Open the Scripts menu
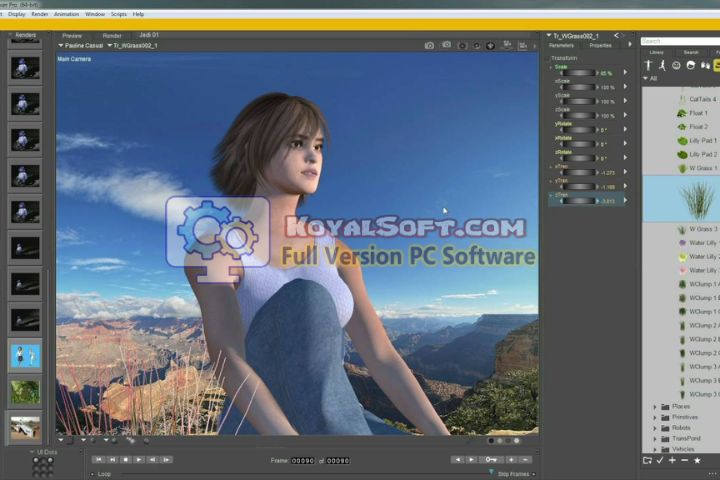The height and width of the screenshot is (480, 720). tap(118, 14)
